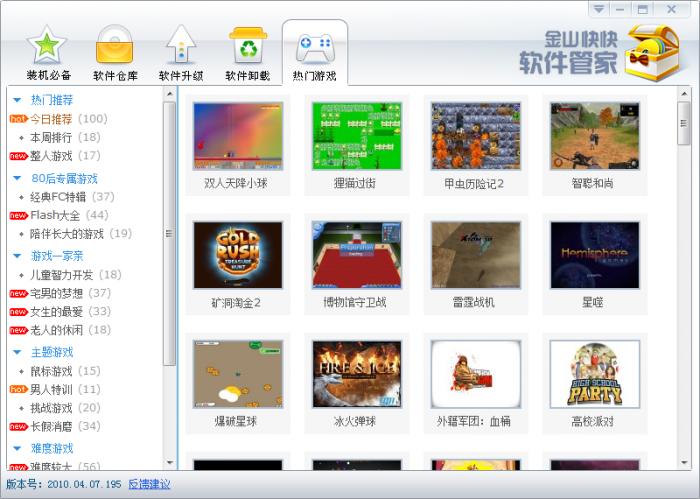Click the sidebar scrollbar thumb
700x499 pixels.
pos(170,233)
